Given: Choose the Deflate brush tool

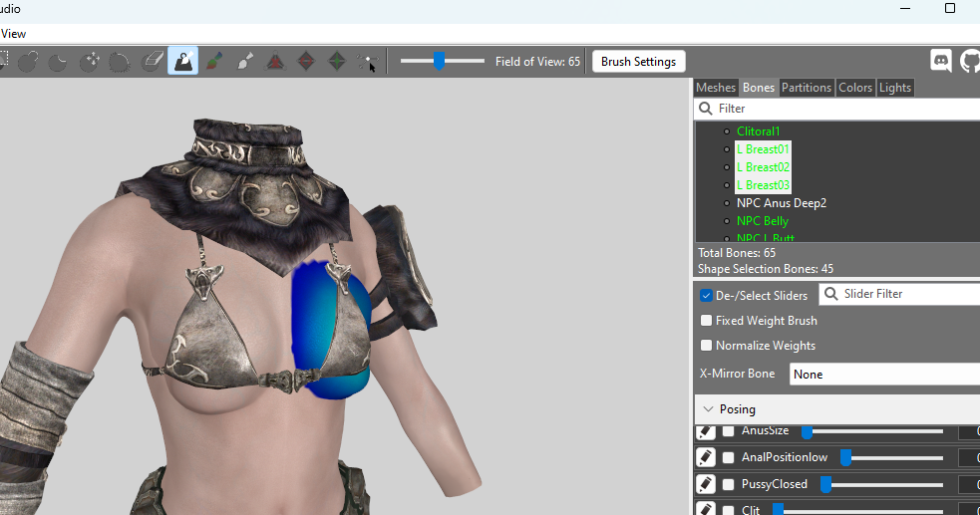Looking at the screenshot, I should [58, 61].
